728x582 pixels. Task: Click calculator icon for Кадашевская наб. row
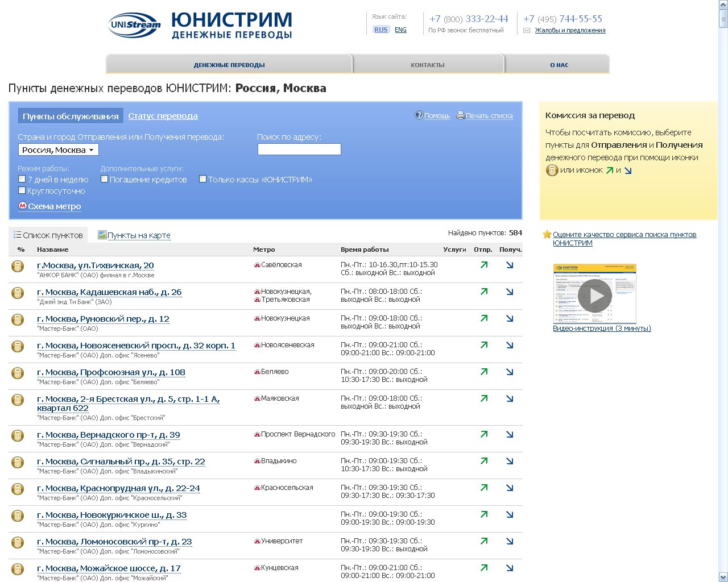18,293
